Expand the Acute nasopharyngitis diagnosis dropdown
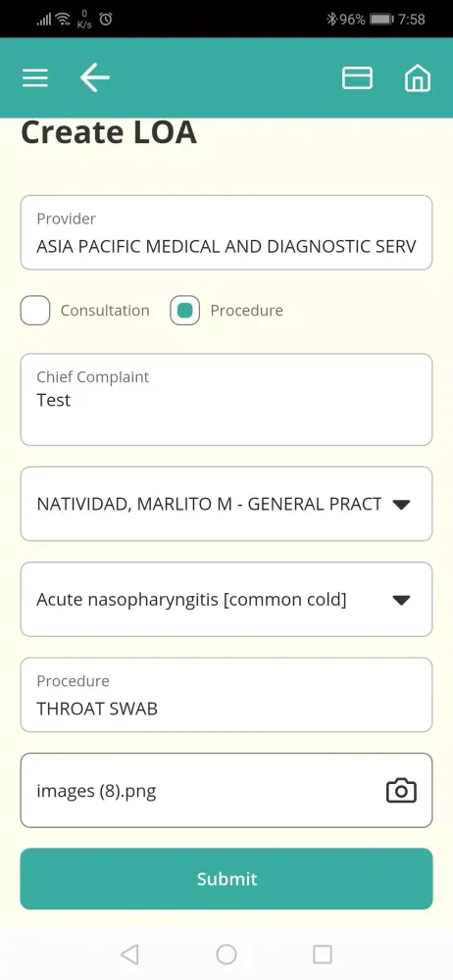 pos(226,600)
